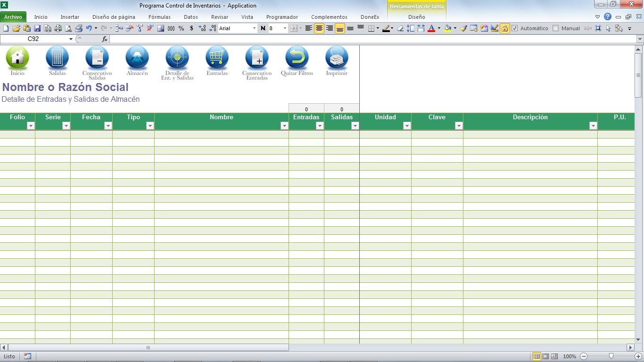Viewport: 644px width, 362px height.
Task: Expand the Folio column filter dropdown
Action: click(31, 126)
